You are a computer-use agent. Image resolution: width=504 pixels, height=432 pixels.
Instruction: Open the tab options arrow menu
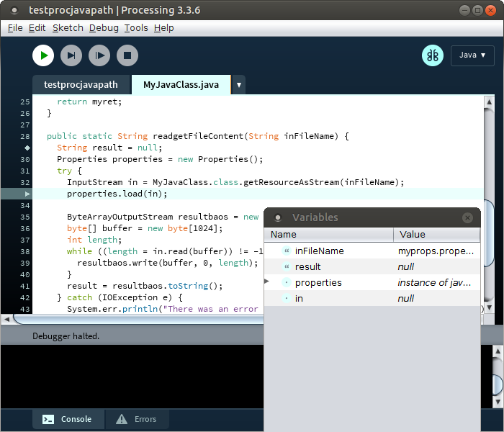point(239,85)
